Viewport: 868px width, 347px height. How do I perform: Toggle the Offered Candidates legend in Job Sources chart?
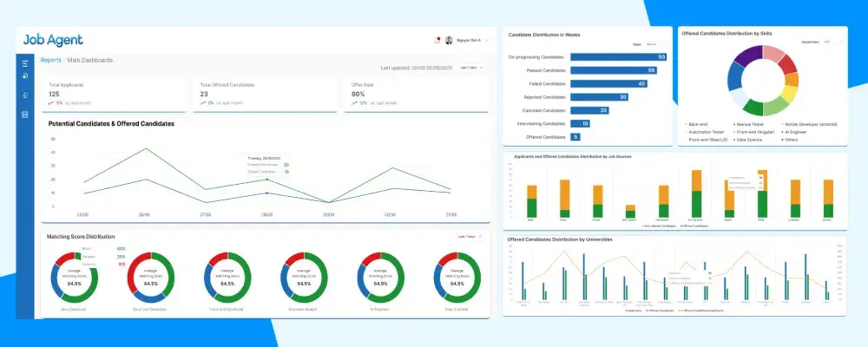point(695,226)
